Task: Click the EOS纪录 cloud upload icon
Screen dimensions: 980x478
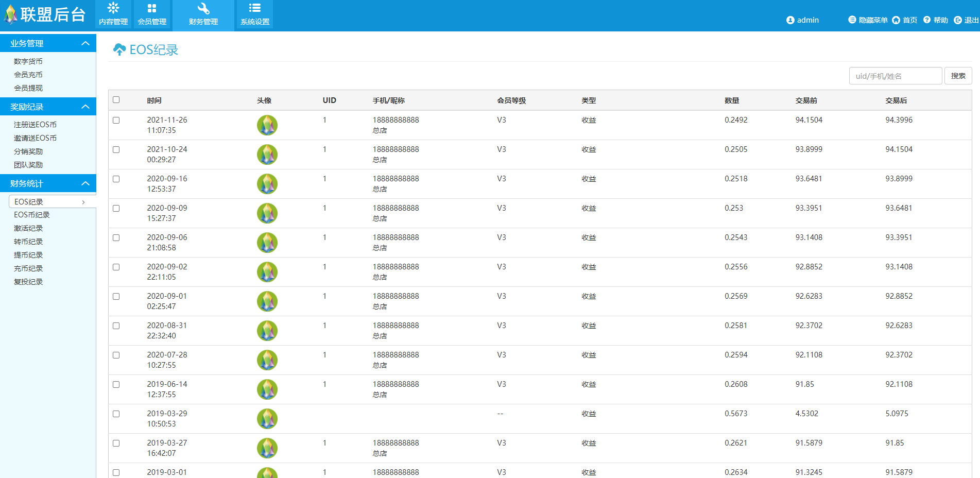Action: click(x=119, y=49)
